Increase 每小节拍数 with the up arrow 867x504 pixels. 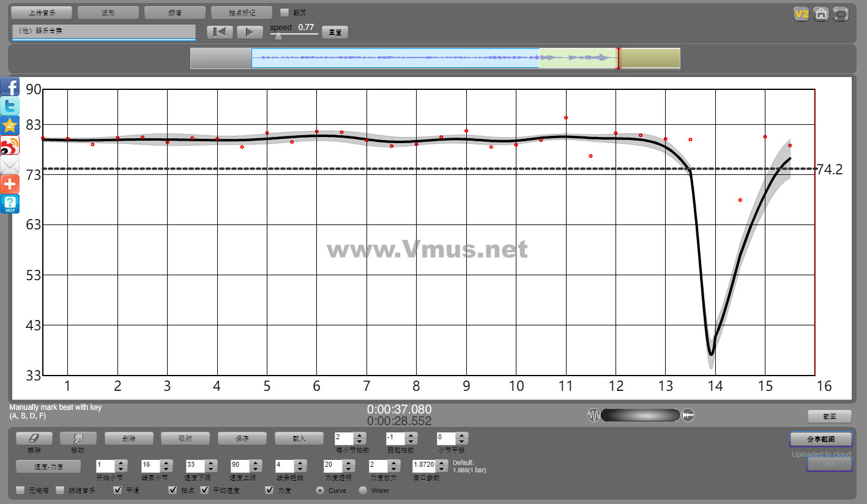360,435
